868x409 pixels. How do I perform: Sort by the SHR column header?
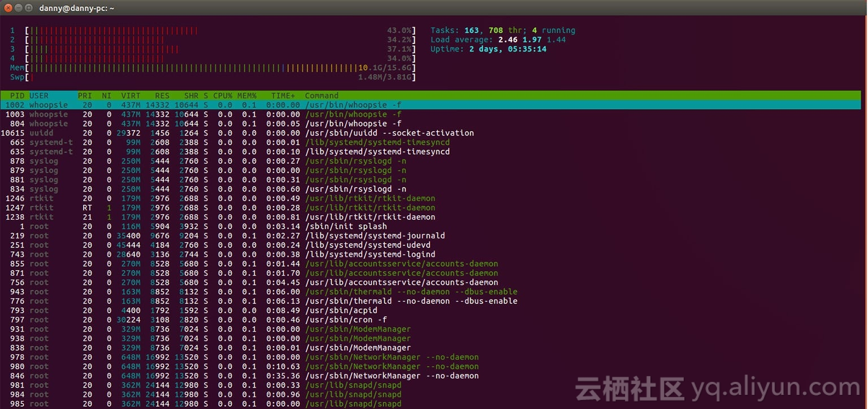191,95
